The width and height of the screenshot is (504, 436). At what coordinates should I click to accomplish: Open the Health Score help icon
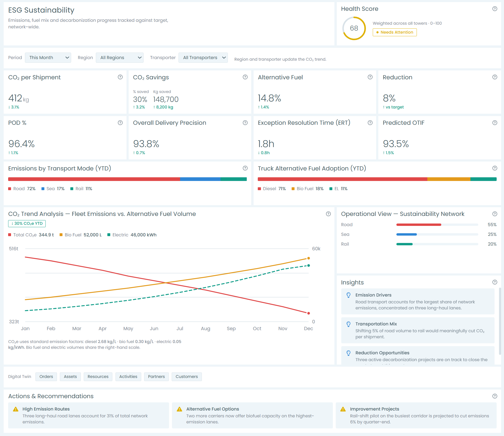[x=495, y=9]
